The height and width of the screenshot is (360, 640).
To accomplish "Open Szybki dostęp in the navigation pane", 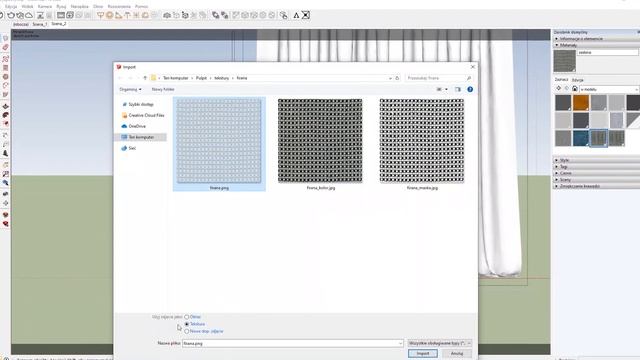I will pos(141,104).
